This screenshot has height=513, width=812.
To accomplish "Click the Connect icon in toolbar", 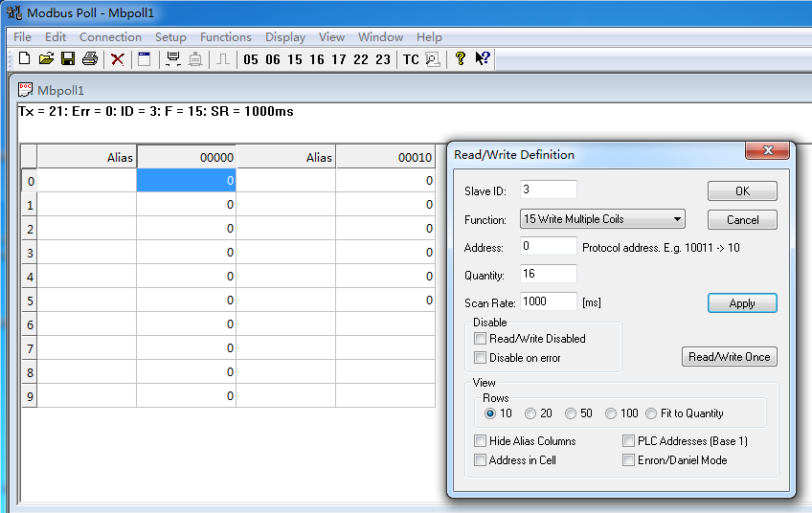I will (x=173, y=59).
